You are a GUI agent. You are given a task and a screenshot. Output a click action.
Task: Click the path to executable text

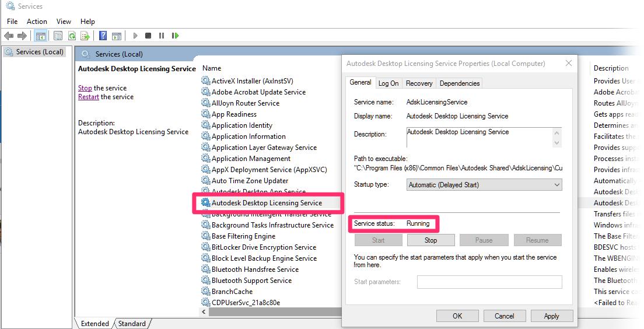(x=458, y=168)
